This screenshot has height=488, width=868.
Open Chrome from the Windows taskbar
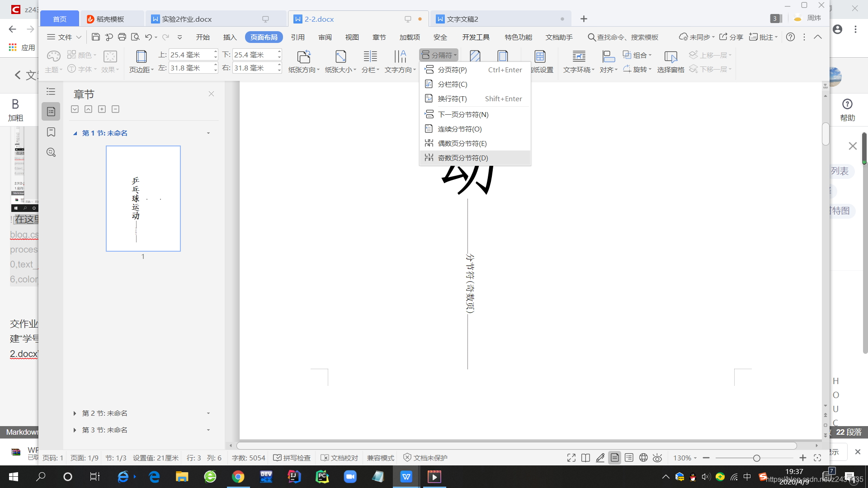pyautogui.click(x=238, y=477)
